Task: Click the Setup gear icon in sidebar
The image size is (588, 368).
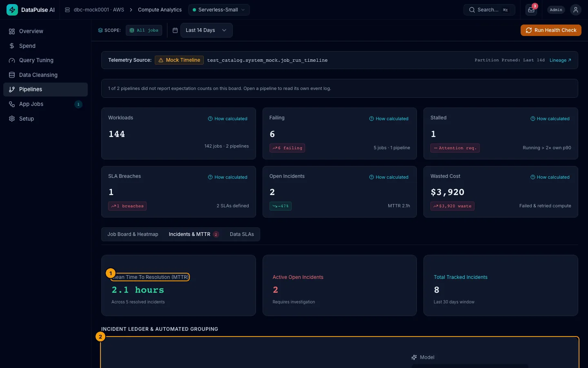Action: coord(12,119)
